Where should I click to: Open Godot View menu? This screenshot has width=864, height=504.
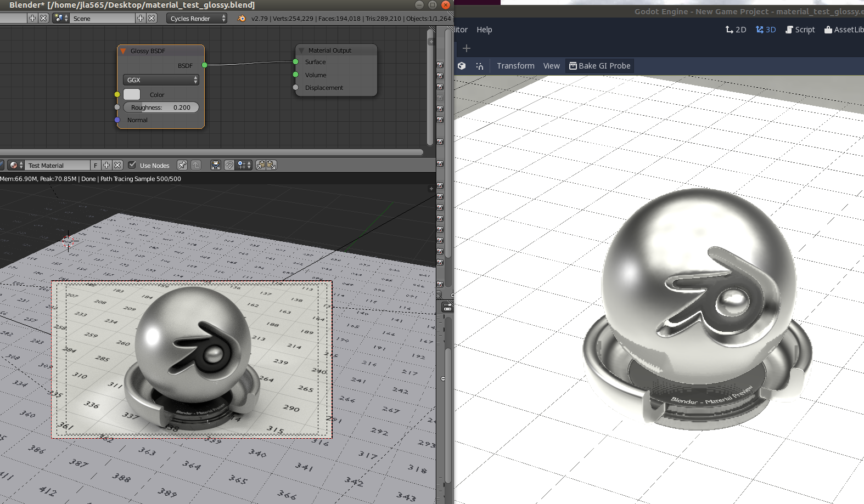pyautogui.click(x=552, y=66)
